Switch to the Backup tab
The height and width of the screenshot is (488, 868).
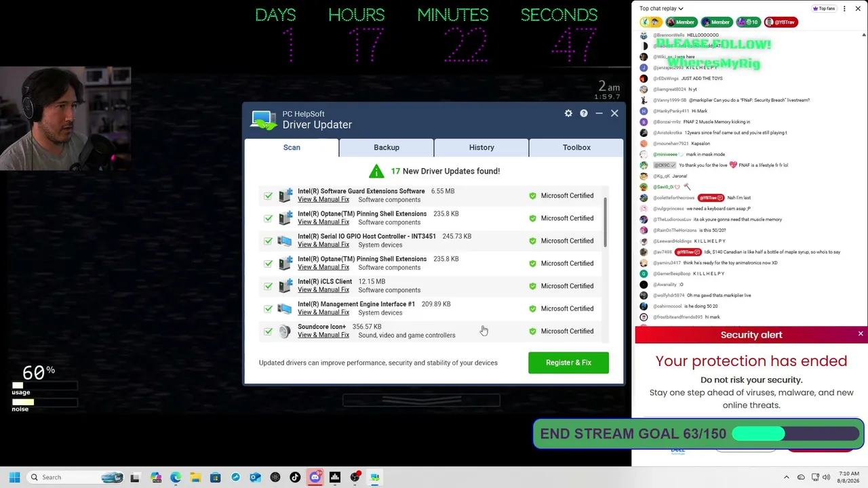[x=387, y=147]
